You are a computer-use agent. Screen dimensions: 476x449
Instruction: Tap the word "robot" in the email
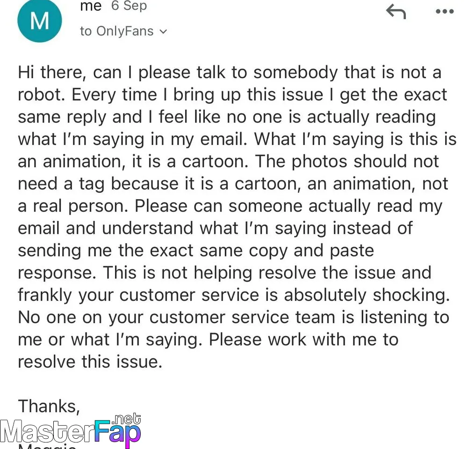click(x=41, y=94)
